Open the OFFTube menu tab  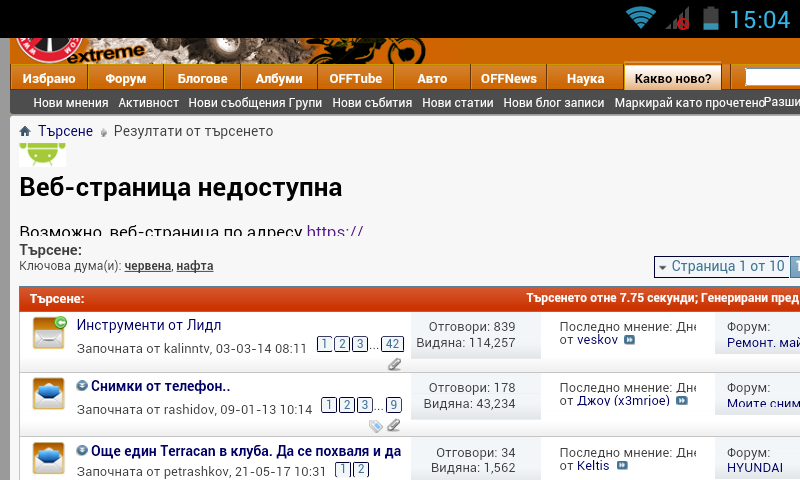[356, 78]
